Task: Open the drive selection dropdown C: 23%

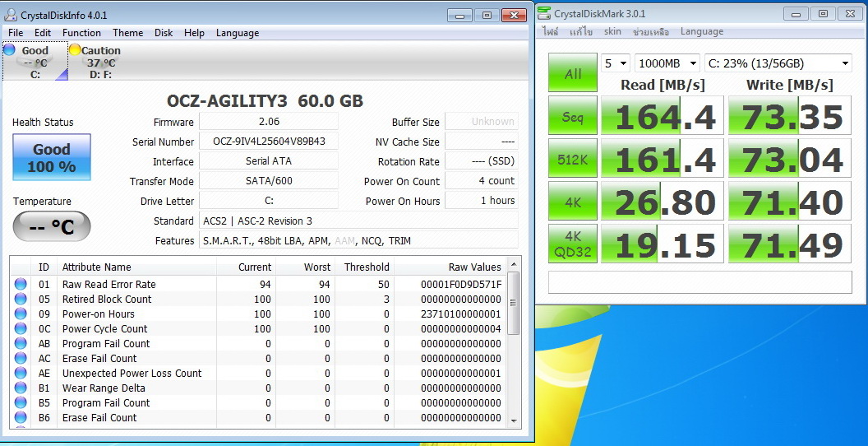Action: coord(778,63)
